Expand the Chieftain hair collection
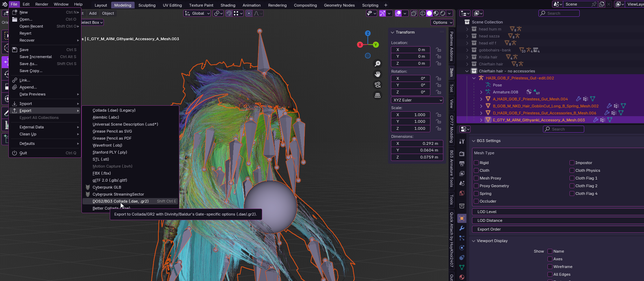This screenshot has height=281, width=644. point(467,64)
